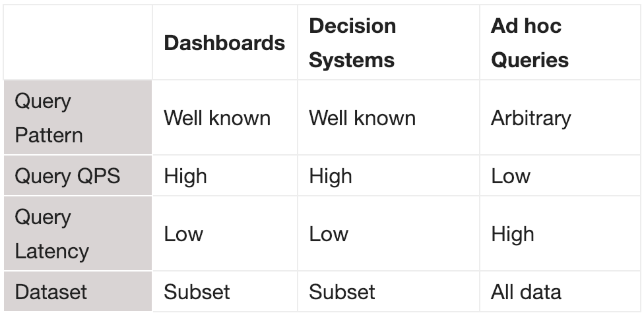Click the Dataset row label
Screen dimensions: 644x315
coord(51,292)
